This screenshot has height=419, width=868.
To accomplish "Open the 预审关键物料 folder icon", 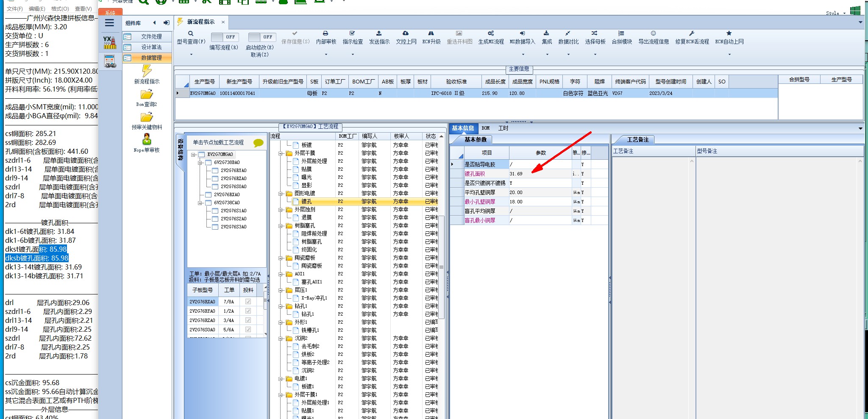I will 147,117.
